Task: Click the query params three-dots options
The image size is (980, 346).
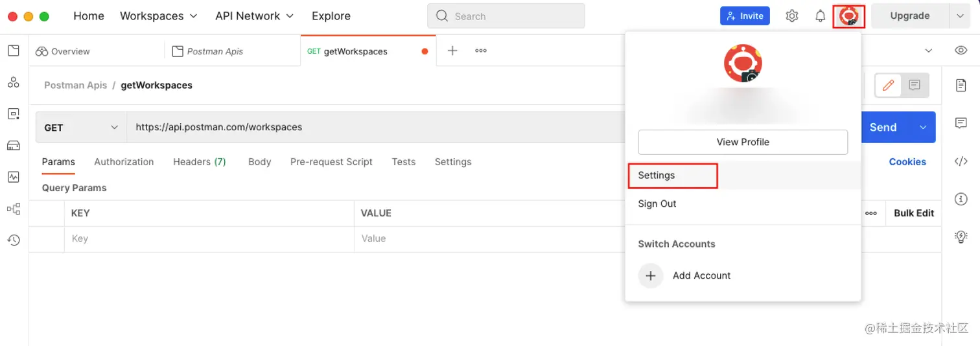Action: pos(871,213)
